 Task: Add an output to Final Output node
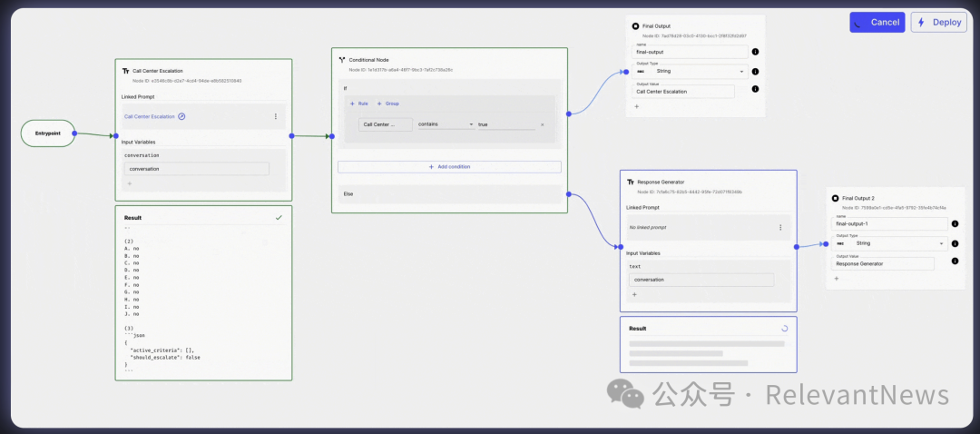(x=637, y=106)
